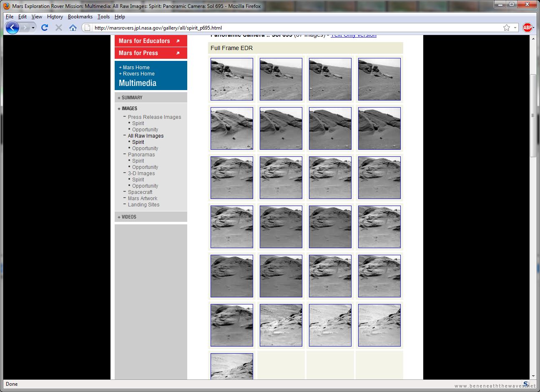540x392 pixels.
Task: Open the 3-D Images link
Action: 141,173
